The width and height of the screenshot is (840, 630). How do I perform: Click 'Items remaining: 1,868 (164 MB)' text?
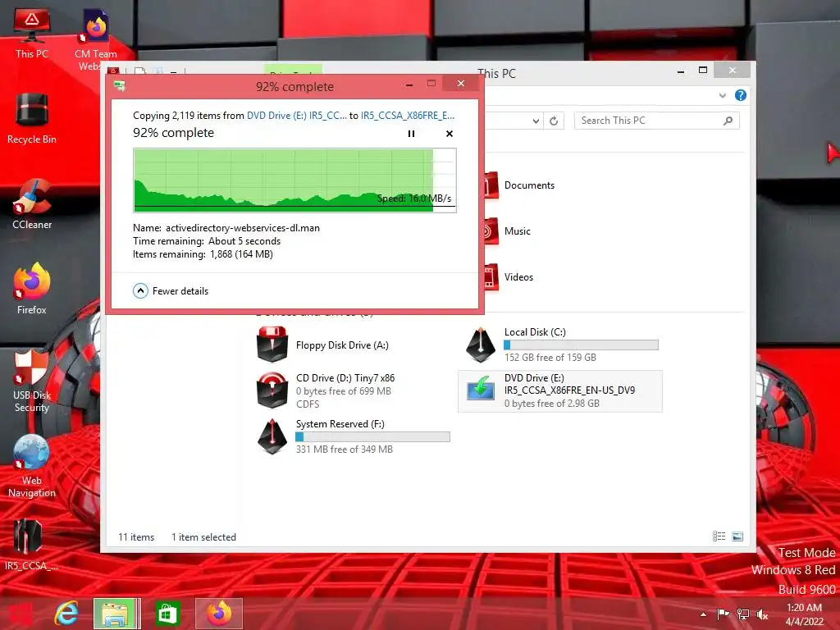pos(203,254)
